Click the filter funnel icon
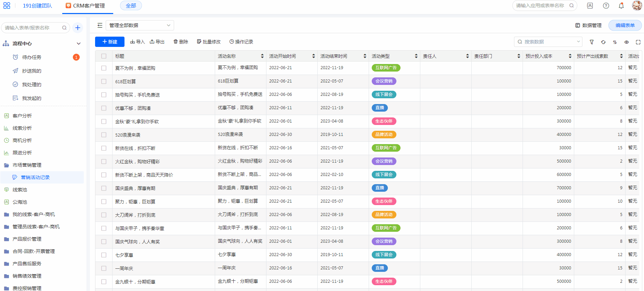 (x=592, y=42)
